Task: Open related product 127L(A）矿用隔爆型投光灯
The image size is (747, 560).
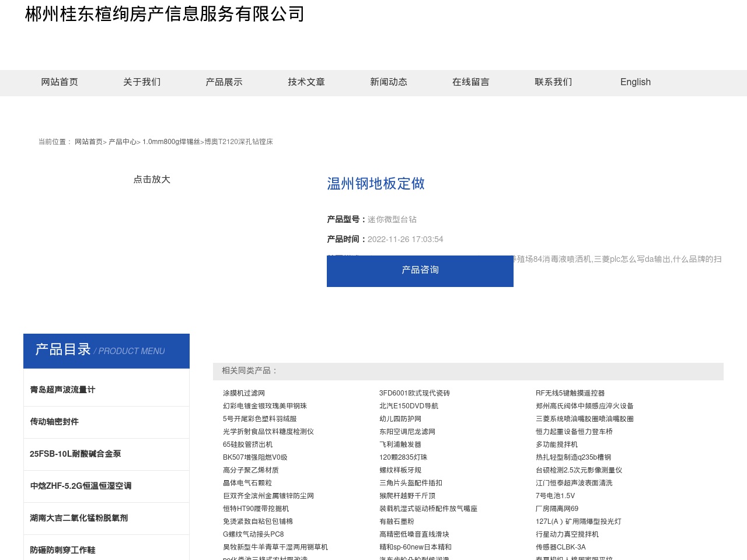Action: pos(578,521)
